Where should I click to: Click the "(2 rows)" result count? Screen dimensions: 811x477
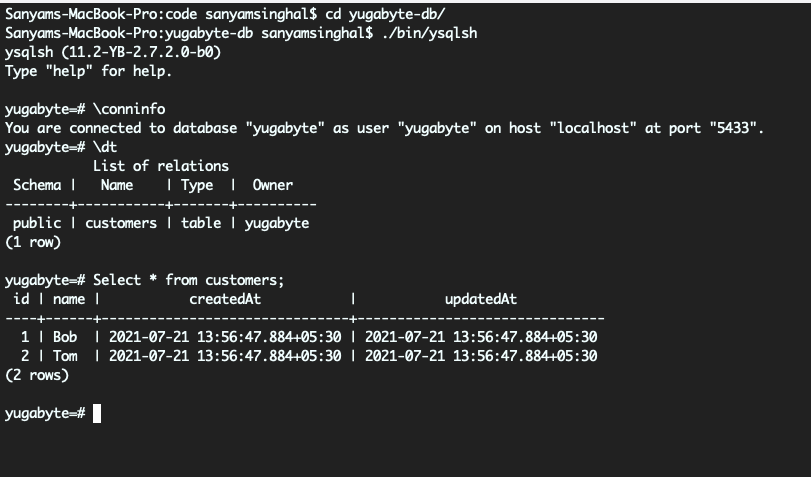[37, 375]
